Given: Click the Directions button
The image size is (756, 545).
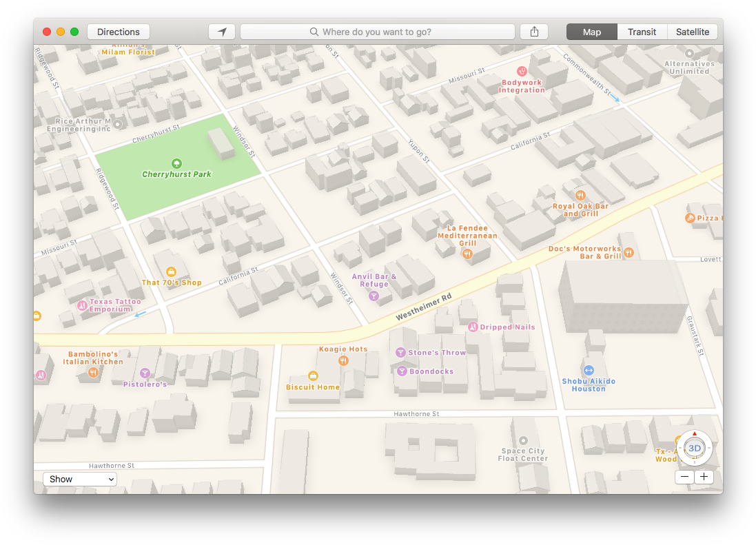Looking at the screenshot, I should pyautogui.click(x=118, y=31).
